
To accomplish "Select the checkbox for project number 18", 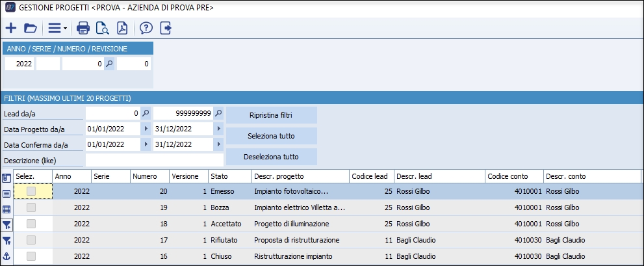I will pos(31,224).
